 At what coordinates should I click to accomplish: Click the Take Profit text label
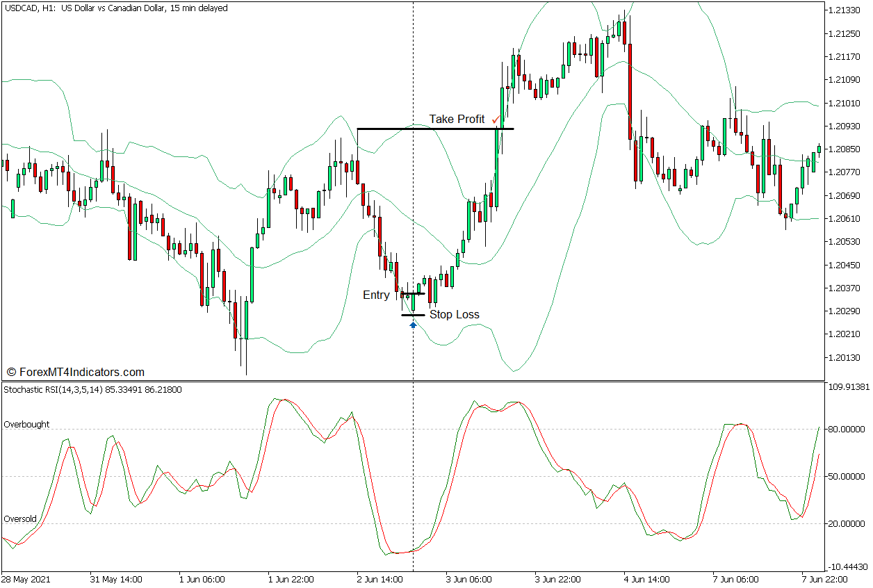(x=459, y=119)
